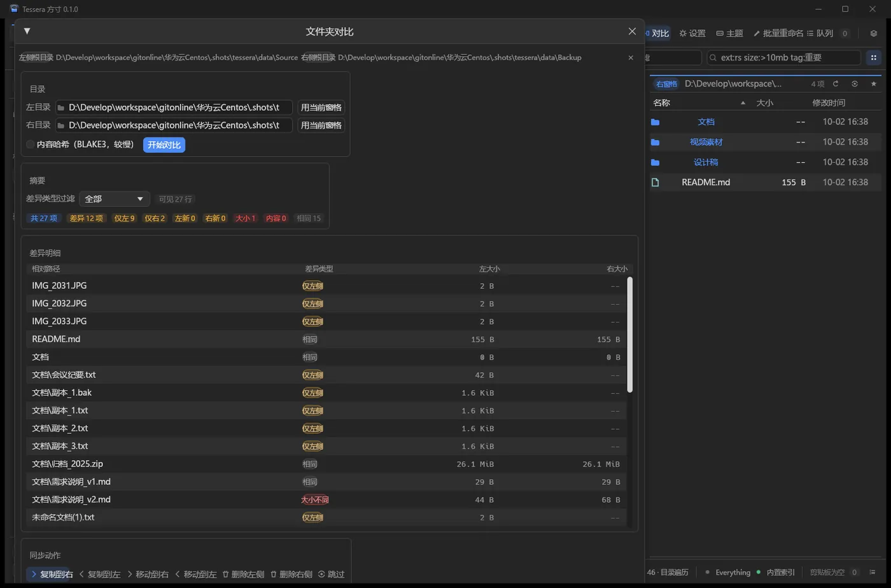The image size is (891, 588).
Task: Filter by the 仅右 2 badge
Action: tap(155, 218)
